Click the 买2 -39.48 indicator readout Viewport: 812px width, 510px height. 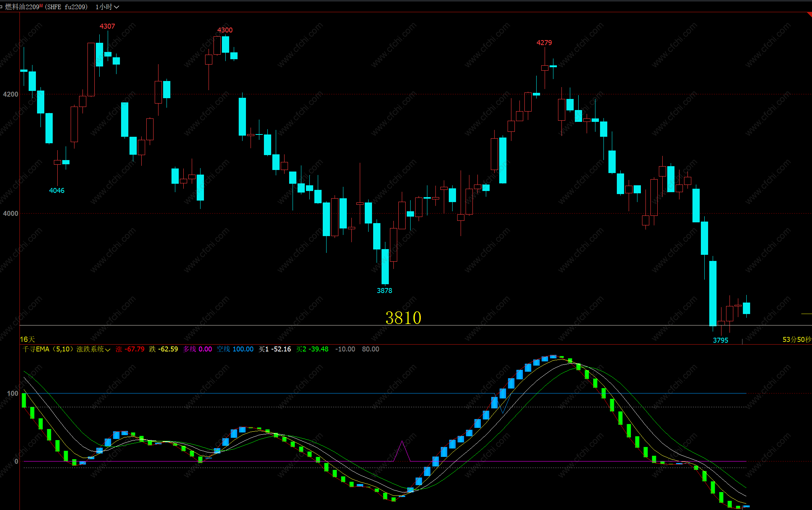pos(312,349)
